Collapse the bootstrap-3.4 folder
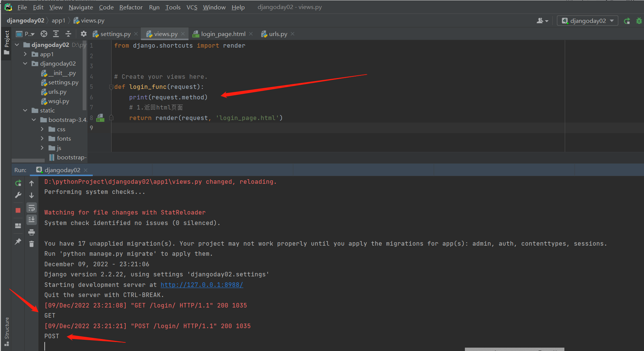The image size is (644, 351). tap(34, 120)
